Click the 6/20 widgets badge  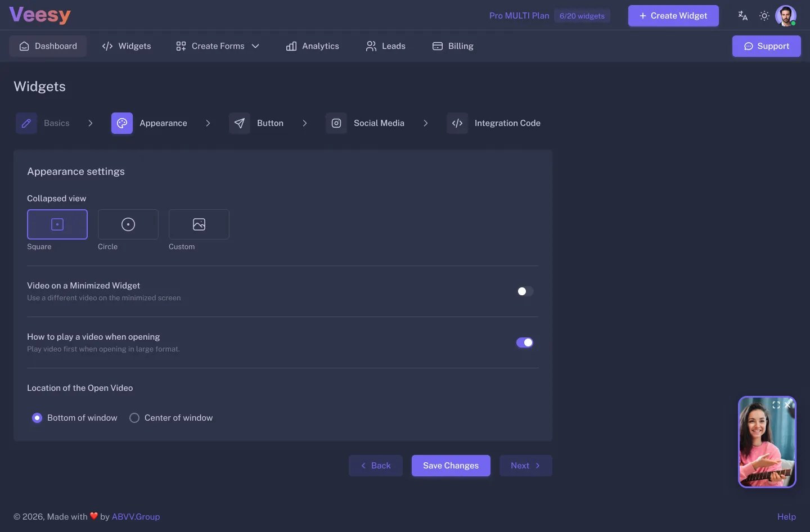(582, 16)
